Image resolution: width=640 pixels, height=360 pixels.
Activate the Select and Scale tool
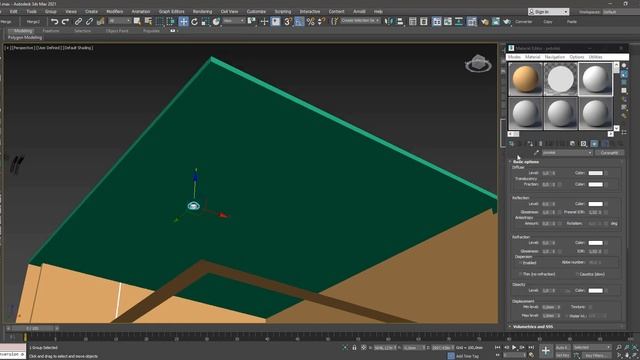(x=205, y=22)
